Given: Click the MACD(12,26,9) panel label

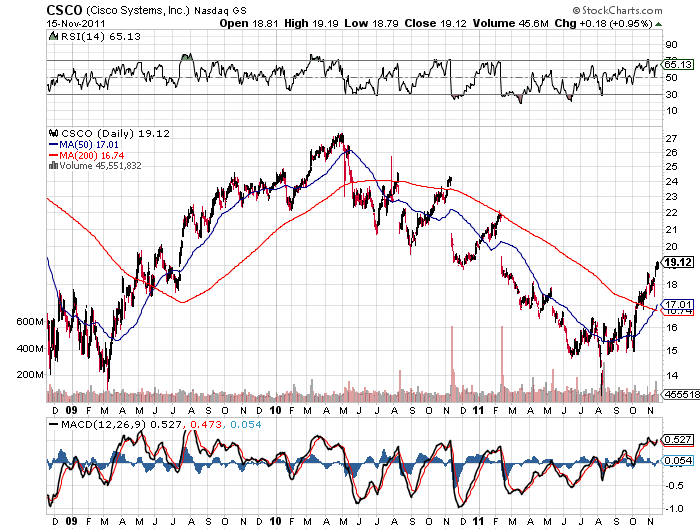Looking at the screenshot, I should coord(104,424).
